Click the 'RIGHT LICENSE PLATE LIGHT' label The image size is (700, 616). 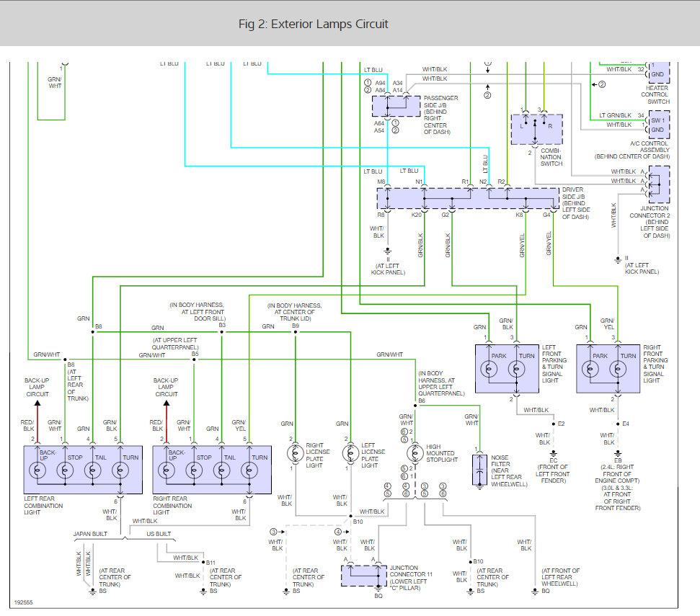click(318, 455)
